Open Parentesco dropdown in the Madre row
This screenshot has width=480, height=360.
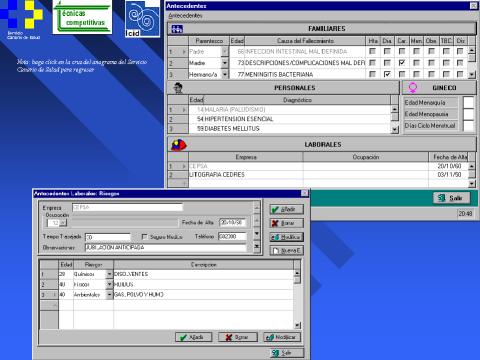pos(225,63)
